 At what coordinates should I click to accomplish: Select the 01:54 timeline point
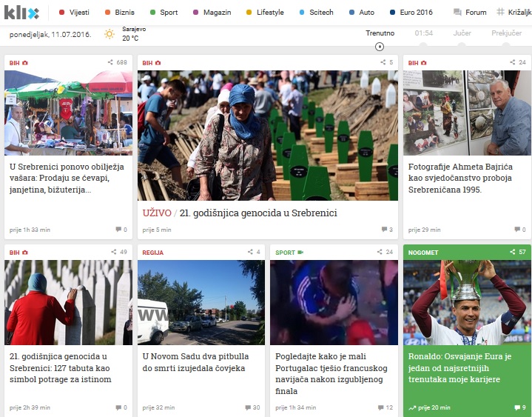coord(423,33)
